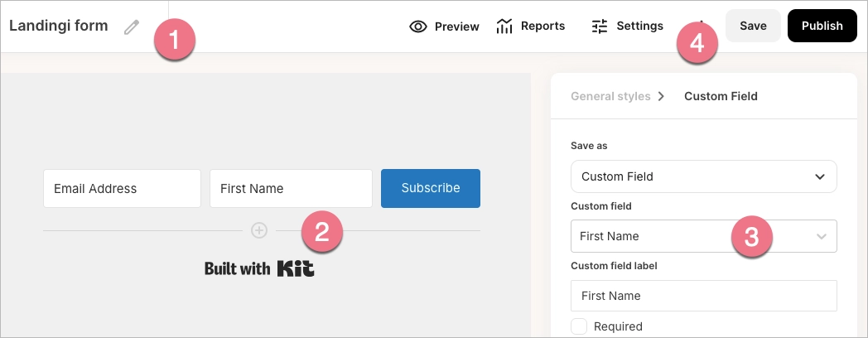The width and height of the screenshot is (868, 338).
Task: Click the red number 4 marker
Action: [697, 43]
